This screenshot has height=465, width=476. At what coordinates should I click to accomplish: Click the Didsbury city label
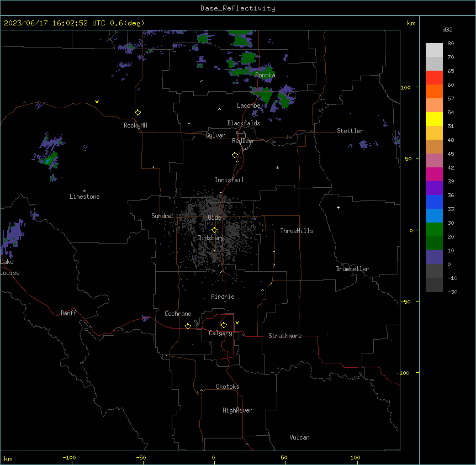tap(211, 238)
